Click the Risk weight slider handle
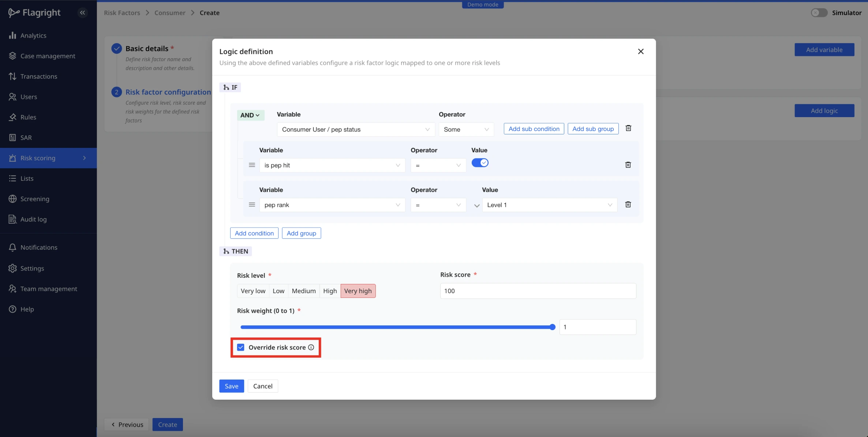868x437 pixels. 552,327
